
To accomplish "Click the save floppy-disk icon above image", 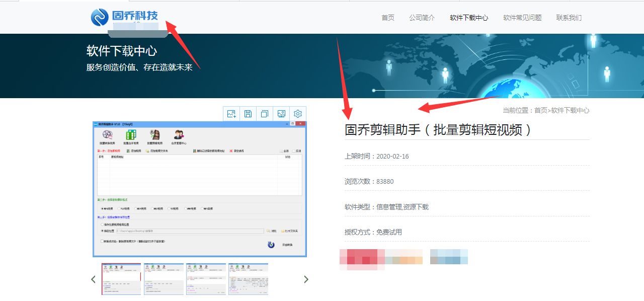I will pos(248,114).
